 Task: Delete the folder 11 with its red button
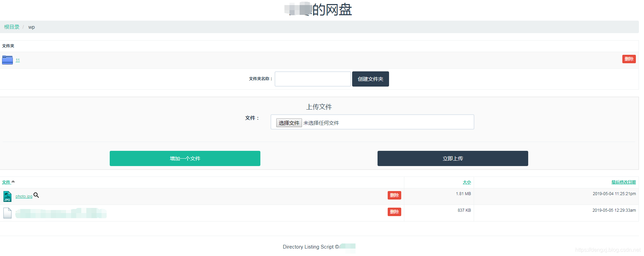(x=629, y=59)
